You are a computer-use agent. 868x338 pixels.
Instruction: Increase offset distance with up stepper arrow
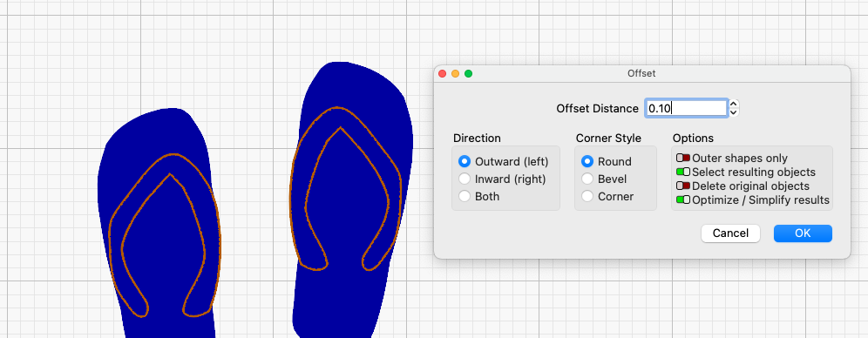coord(734,104)
